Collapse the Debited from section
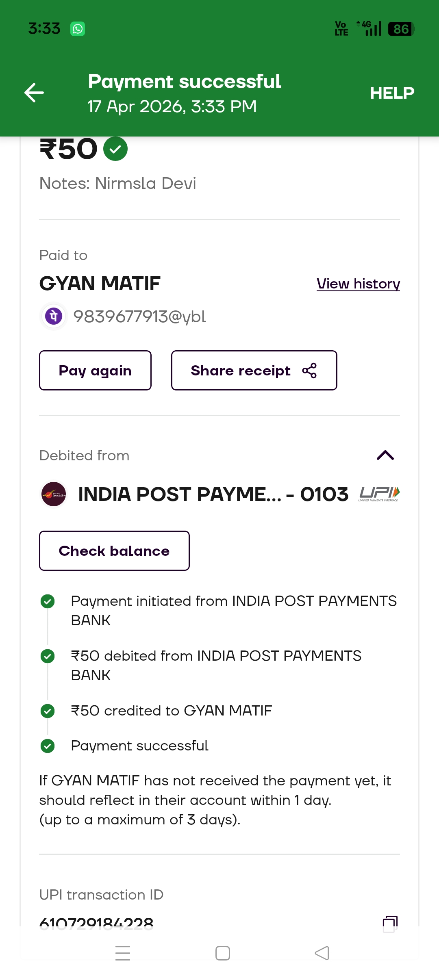The image size is (439, 980). tap(385, 455)
